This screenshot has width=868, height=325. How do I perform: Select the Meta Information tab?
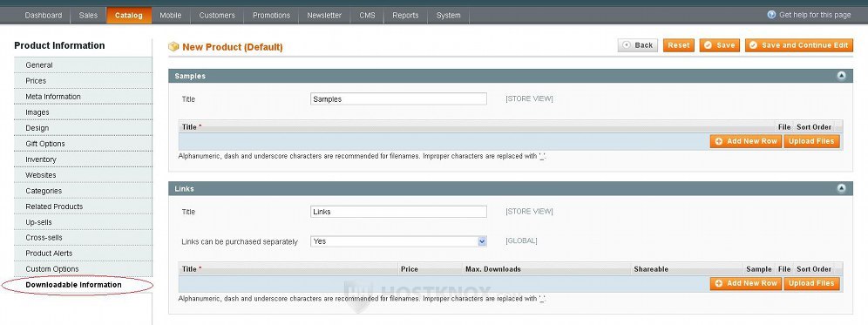83,97
